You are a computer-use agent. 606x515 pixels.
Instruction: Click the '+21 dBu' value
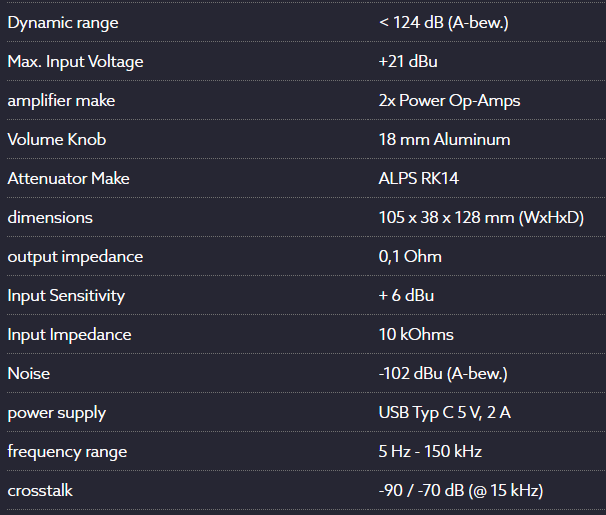pos(408,61)
